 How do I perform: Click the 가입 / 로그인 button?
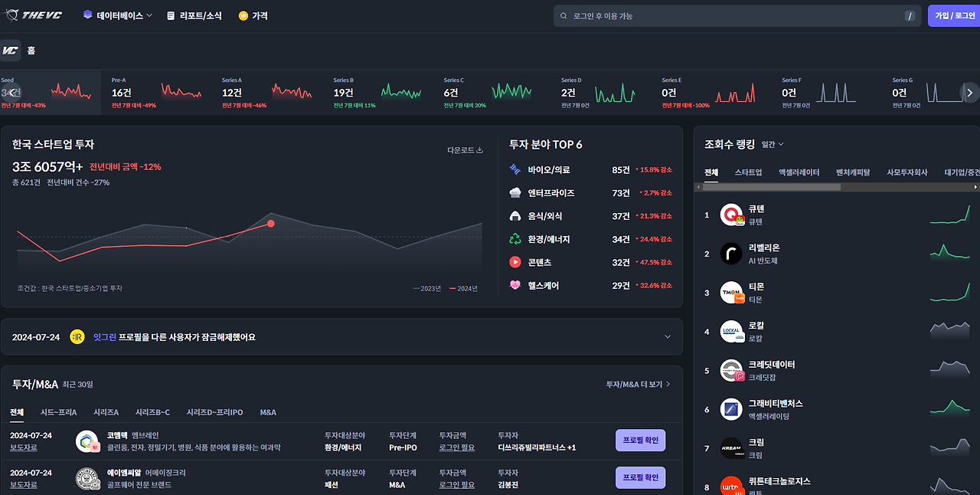tap(954, 16)
